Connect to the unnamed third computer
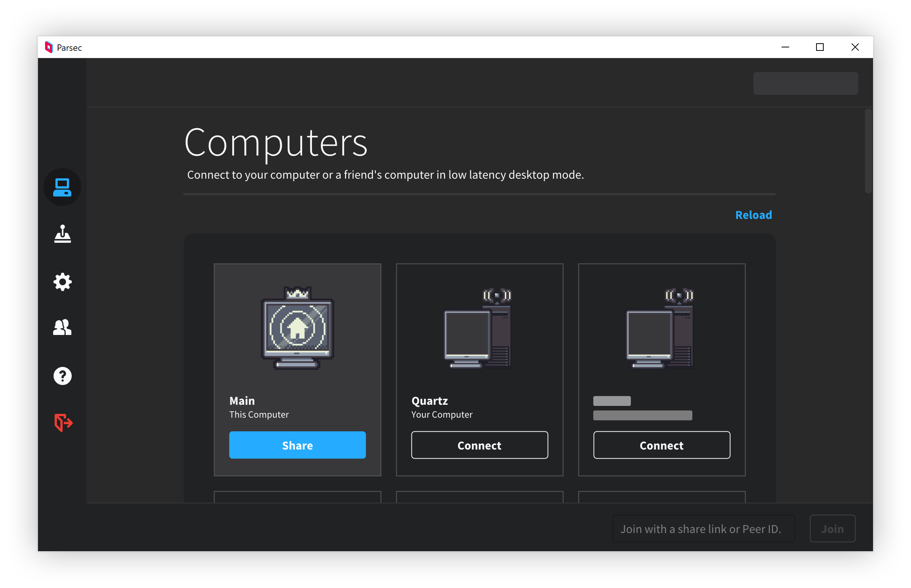Viewport: 911px width, 588px height. (662, 445)
